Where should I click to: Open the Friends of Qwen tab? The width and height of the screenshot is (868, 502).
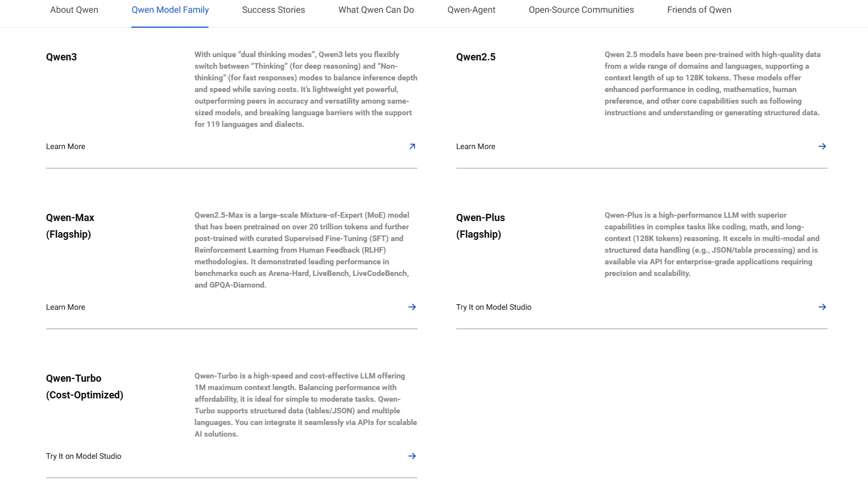click(699, 10)
